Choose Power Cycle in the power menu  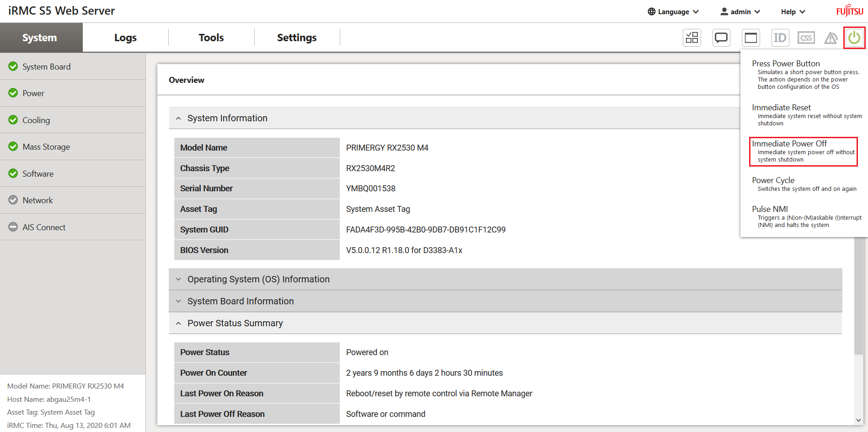click(x=773, y=180)
